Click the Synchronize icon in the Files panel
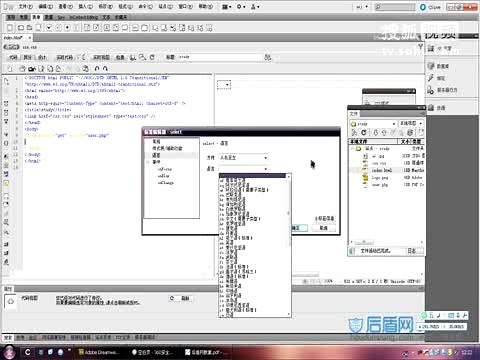 411,132
